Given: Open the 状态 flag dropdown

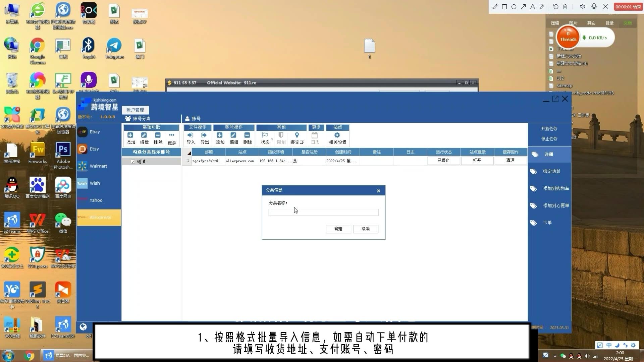Looking at the screenshot, I should point(266,138).
